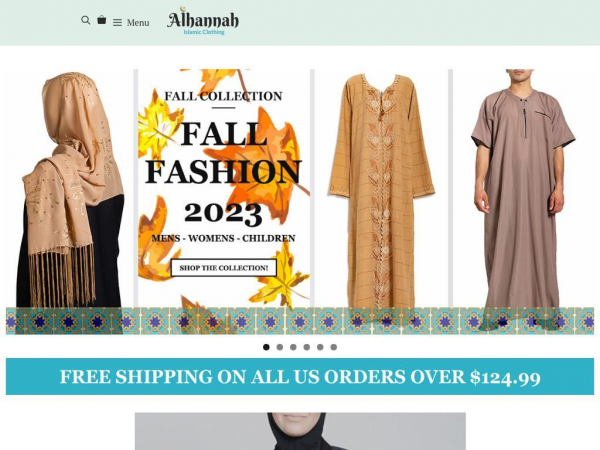Open the embroidered tan dress image
Screen dimensions: 600x450
click(x=382, y=189)
